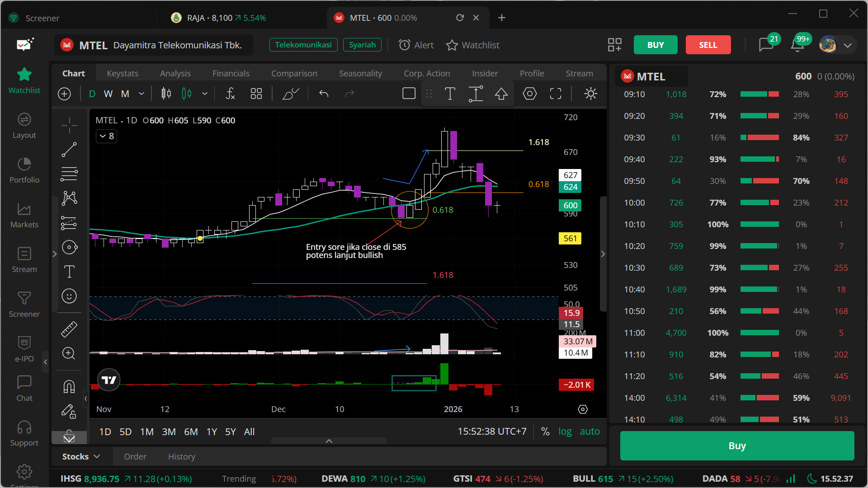868x488 pixels.
Task: Click the ruler measure tool
Action: coord(69,329)
